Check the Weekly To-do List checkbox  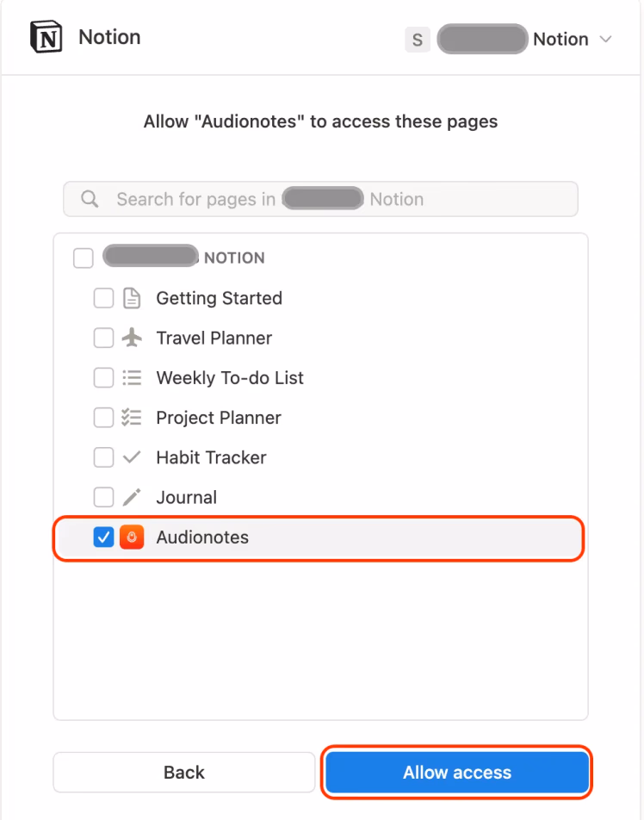(103, 377)
